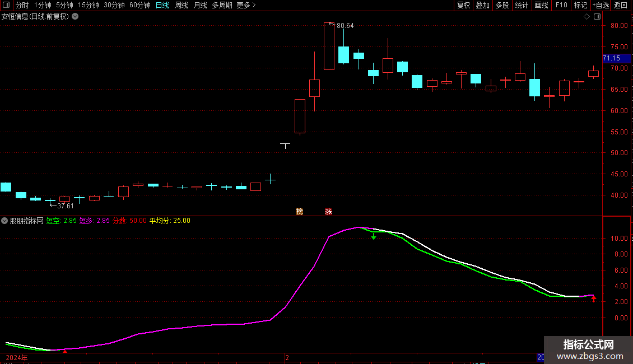Viewport: 633px width, 364px height.
Task: Select the 1分钟 period
Action: pos(43,5)
